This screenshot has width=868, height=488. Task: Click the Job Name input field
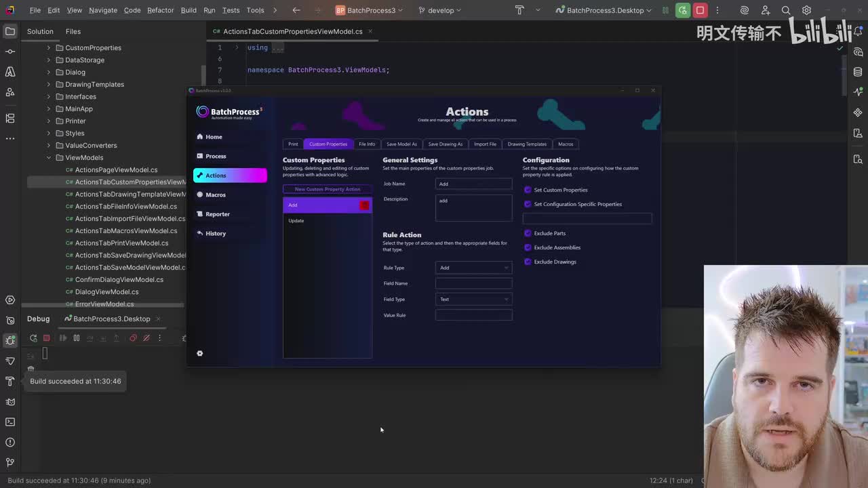[473, 184]
